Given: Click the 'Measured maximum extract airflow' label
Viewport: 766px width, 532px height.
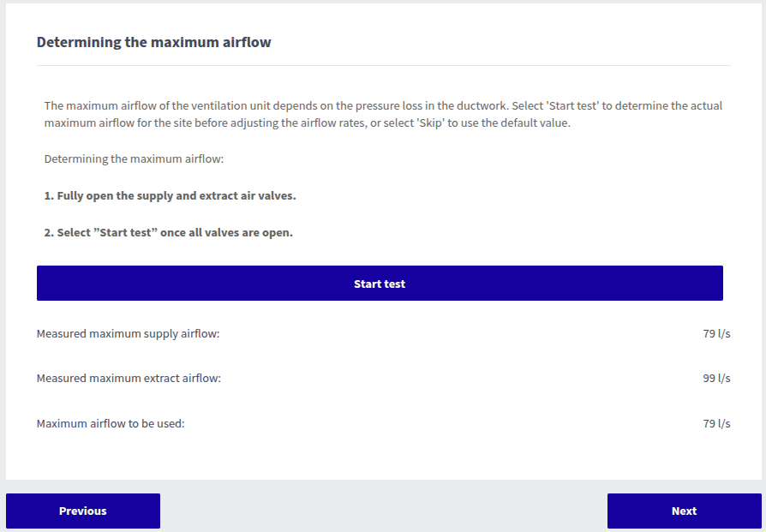Looking at the screenshot, I should coord(129,378).
